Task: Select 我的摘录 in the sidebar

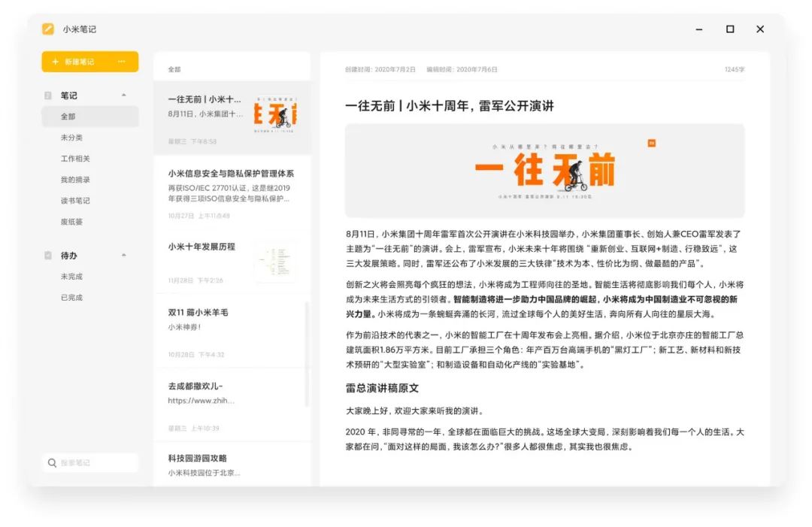Action: point(75,179)
